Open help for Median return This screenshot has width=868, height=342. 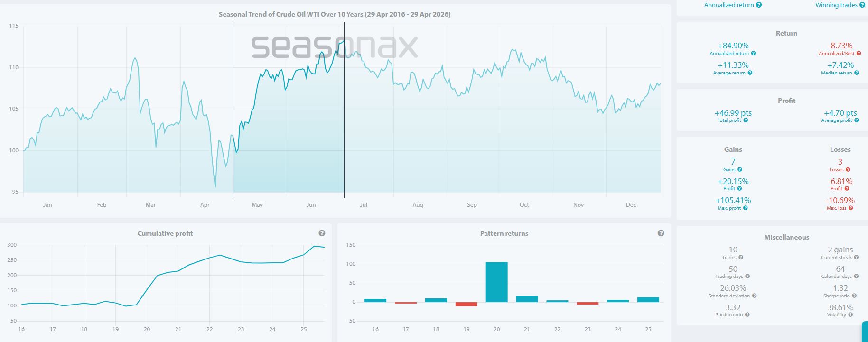pyautogui.click(x=856, y=73)
